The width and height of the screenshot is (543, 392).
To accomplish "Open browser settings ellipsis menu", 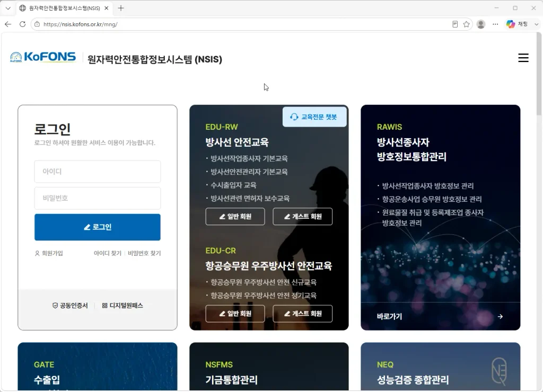I will click(495, 24).
